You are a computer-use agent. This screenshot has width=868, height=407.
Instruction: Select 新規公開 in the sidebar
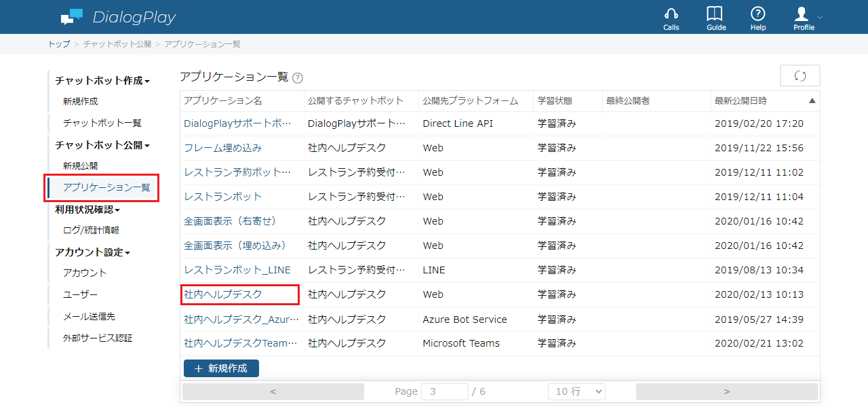[81, 166]
